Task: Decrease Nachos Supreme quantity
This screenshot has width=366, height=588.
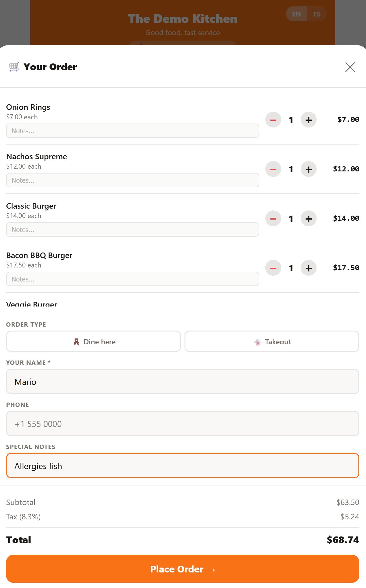Action: pos(273,169)
